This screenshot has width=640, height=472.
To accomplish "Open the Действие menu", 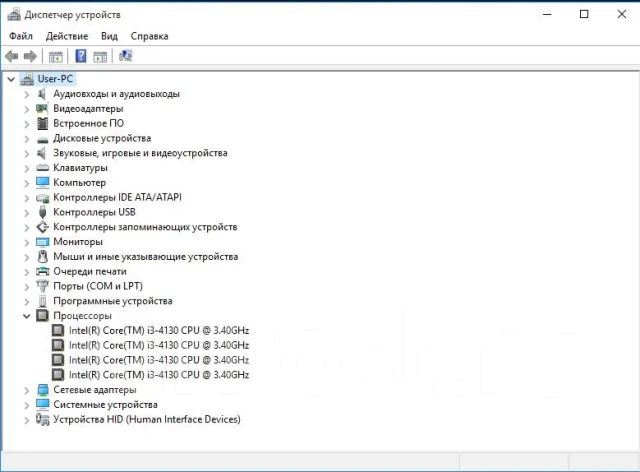I will click(x=67, y=36).
